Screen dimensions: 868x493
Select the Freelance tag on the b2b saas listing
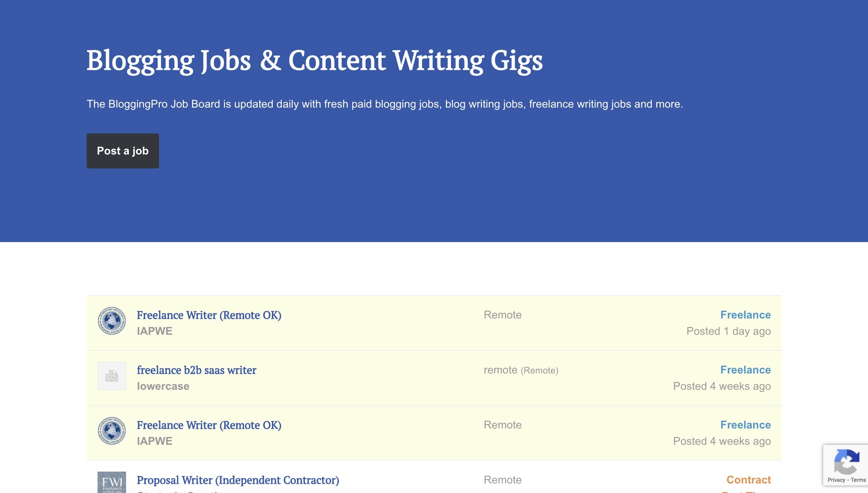tap(746, 370)
